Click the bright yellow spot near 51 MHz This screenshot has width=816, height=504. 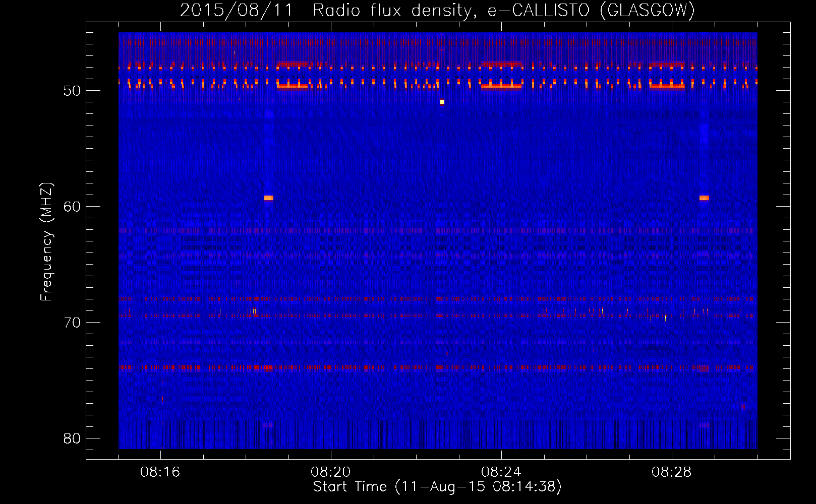point(442,102)
